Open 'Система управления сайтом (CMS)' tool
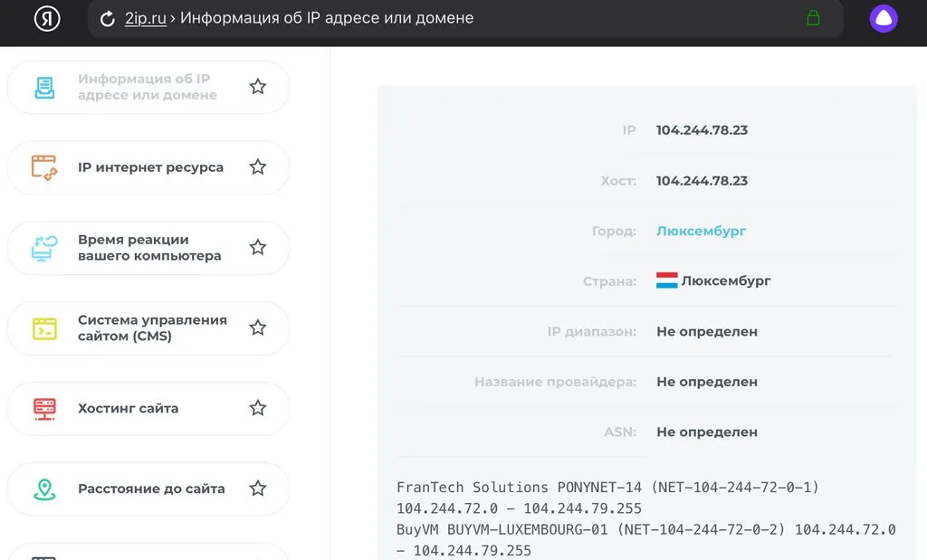The width and height of the screenshot is (927, 560). (x=148, y=328)
